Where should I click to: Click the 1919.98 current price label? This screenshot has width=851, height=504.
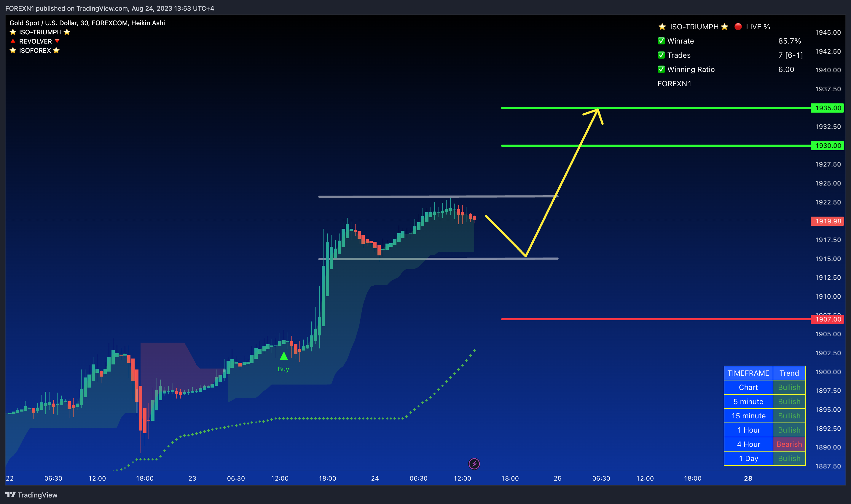pyautogui.click(x=828, y=221)
